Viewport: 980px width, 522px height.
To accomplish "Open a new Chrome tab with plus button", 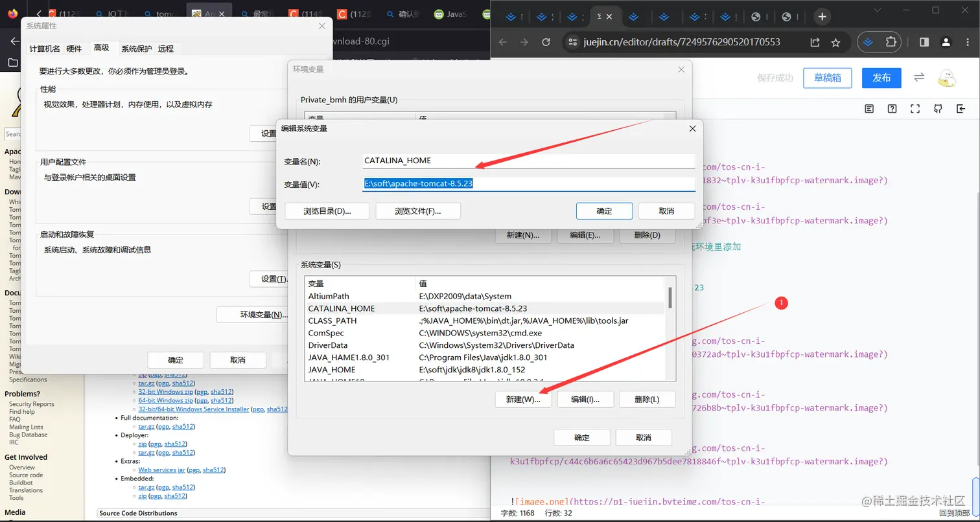I will pos(822,17).
